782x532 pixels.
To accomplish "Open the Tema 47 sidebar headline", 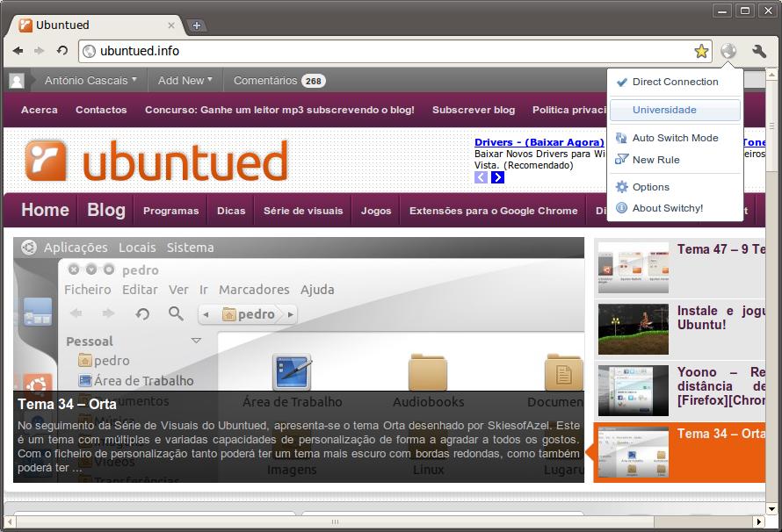I will click(720, 249).
